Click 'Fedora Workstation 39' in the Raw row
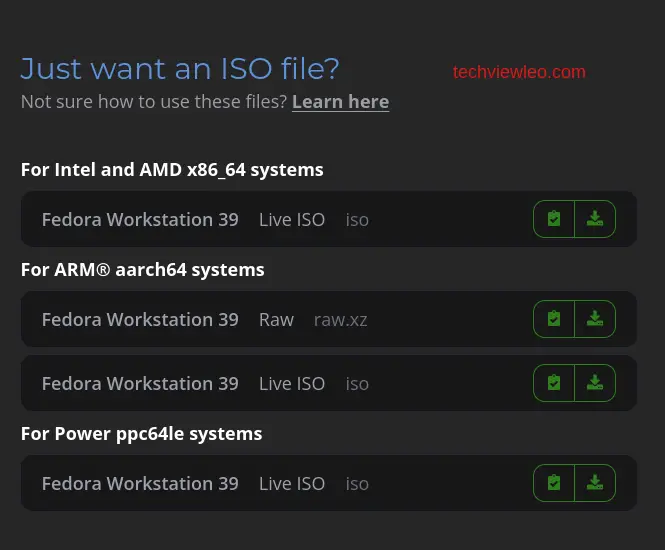The width and height of the screenshot is (665, 550). pos(140,320)
